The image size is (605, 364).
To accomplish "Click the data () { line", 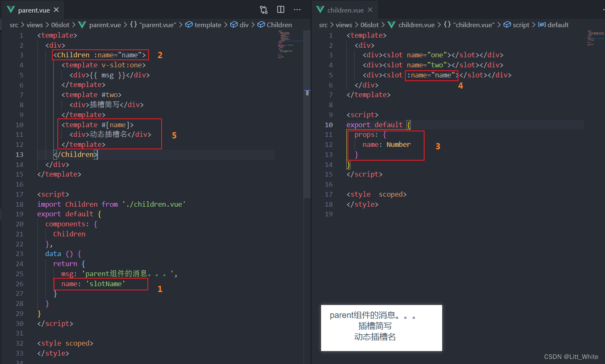I will pyautogui.click(x=63, y=254).
